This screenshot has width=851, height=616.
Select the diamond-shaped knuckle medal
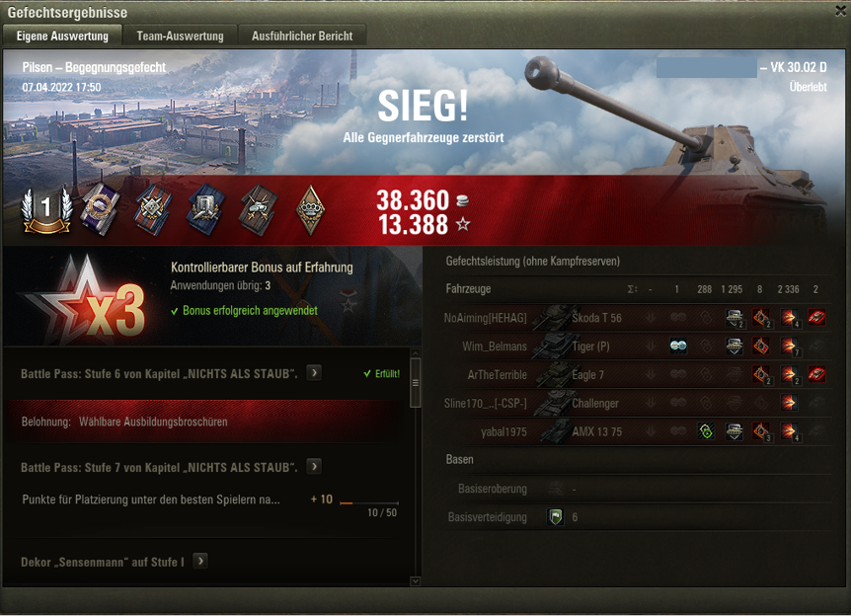(x=310, y=210)
